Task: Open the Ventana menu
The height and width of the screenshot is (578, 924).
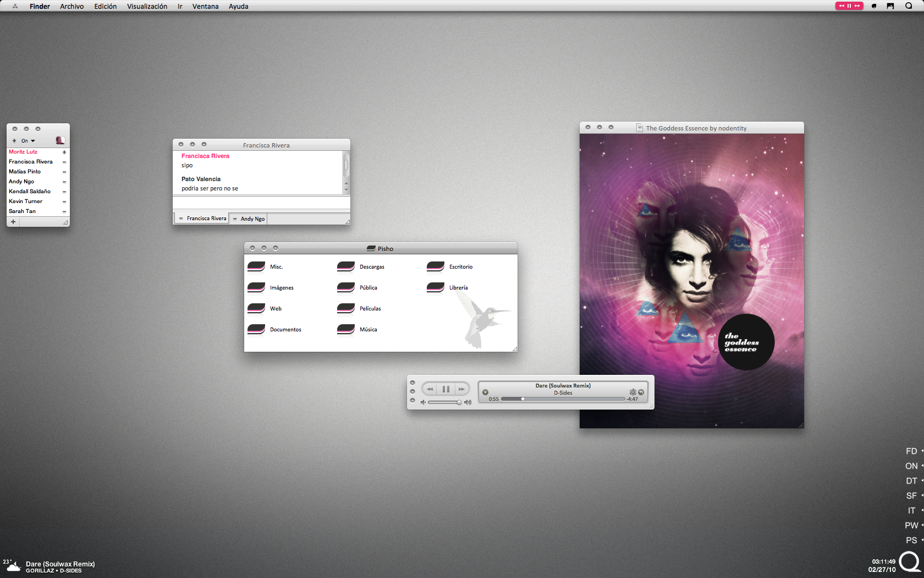Action: pyautogui.click(x=205, y=6)
